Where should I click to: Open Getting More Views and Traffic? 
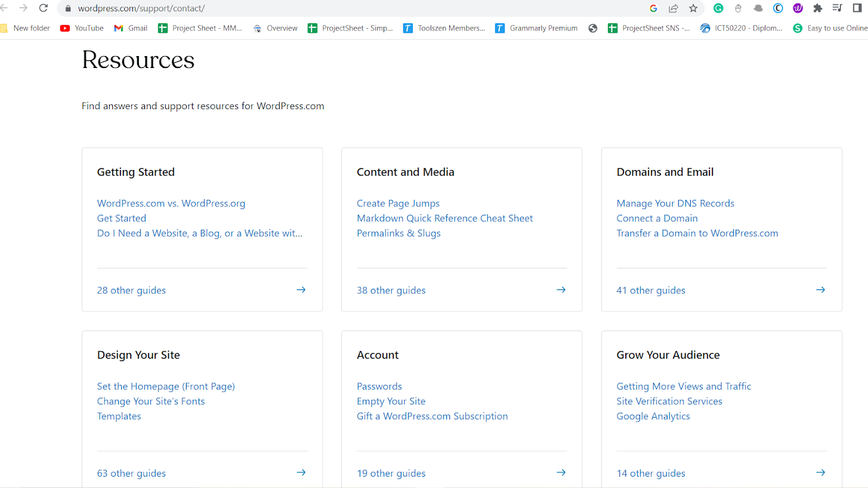684,387
